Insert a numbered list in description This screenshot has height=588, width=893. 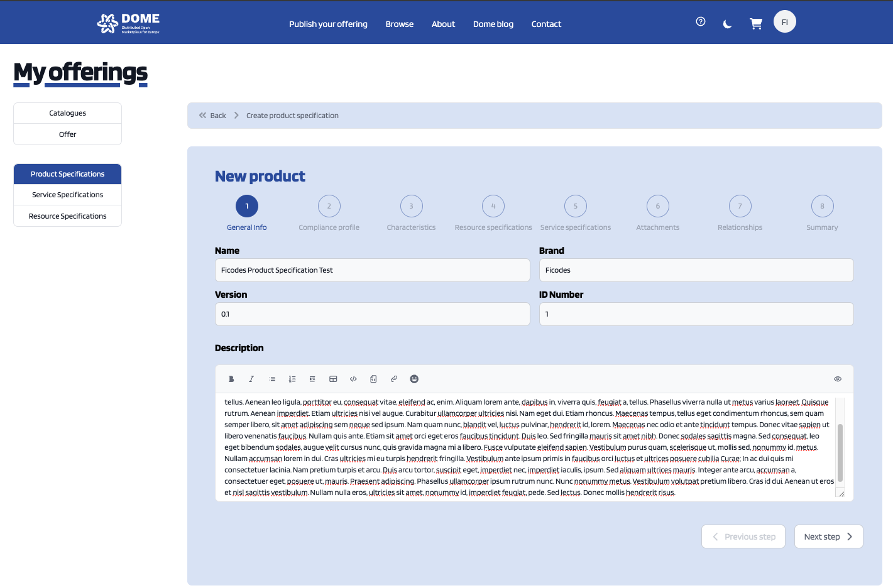[292, 379]
